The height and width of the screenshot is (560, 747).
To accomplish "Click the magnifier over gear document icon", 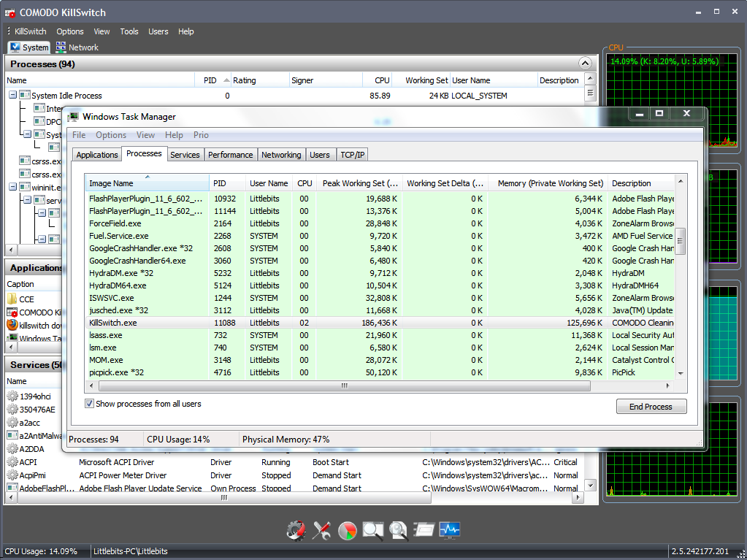I will pyautogui.click(x=398, y=531).
